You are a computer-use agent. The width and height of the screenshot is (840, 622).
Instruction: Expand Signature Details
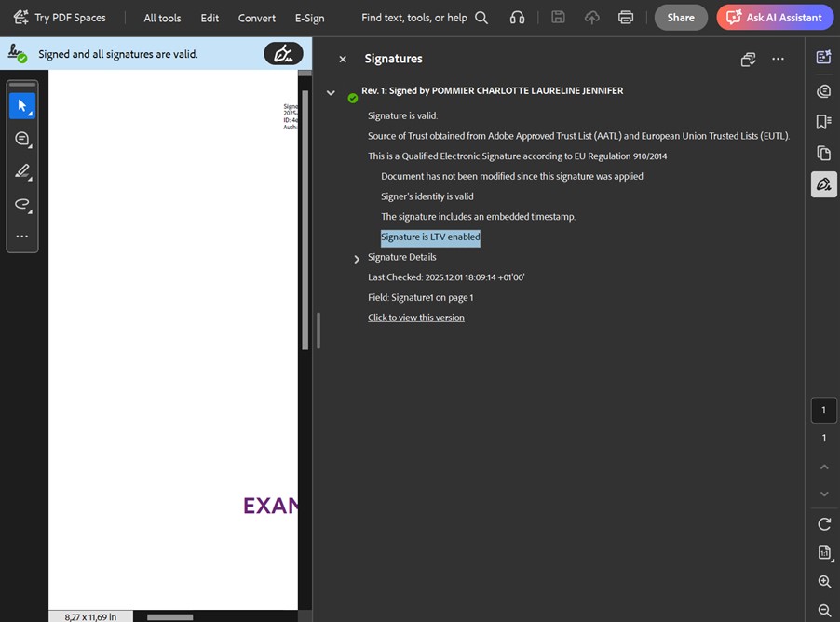[x=357, y=259]
